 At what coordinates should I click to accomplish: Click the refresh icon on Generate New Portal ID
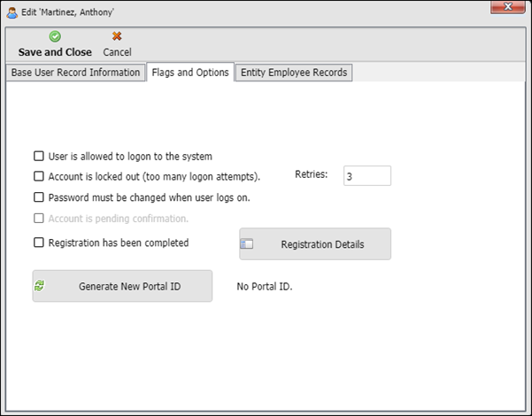[39, 286]
